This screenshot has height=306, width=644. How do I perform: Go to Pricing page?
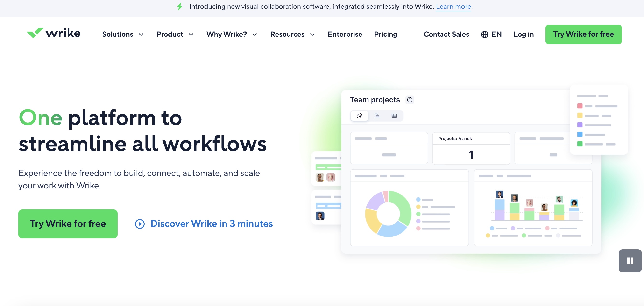385,34
